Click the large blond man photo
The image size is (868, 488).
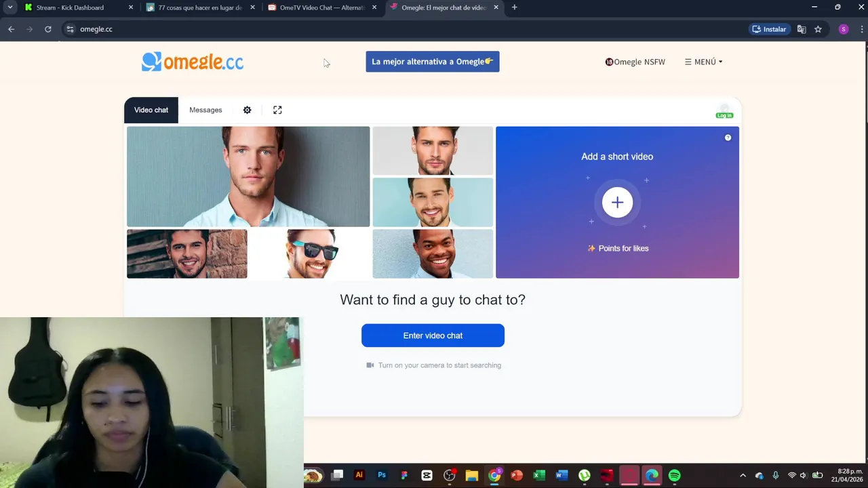[248, 176]
